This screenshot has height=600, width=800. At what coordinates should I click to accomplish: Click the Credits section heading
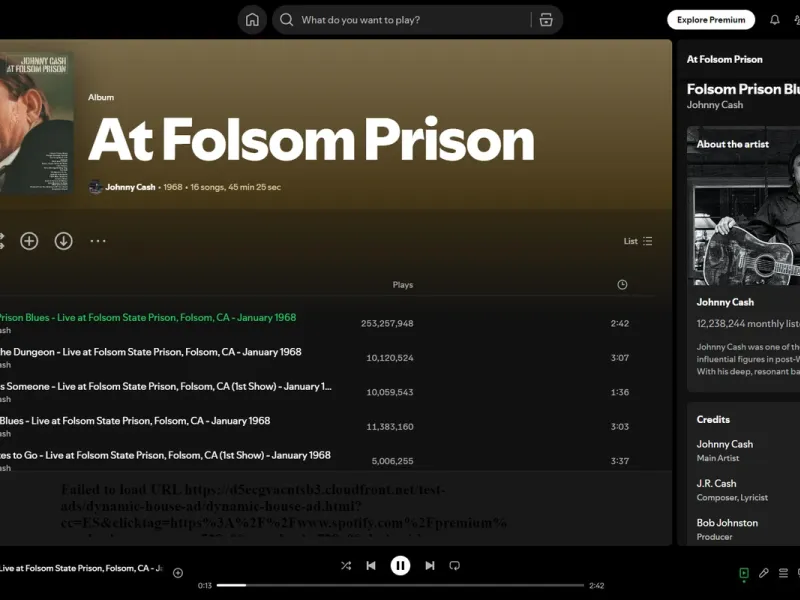pos(713,419)
